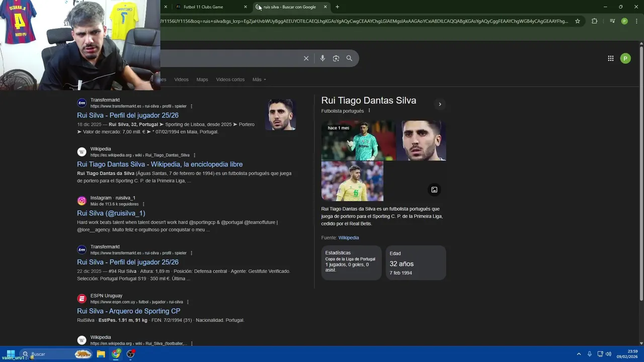
Task: Open Google Chrome from the taskbar
Action: click(116, 354)
